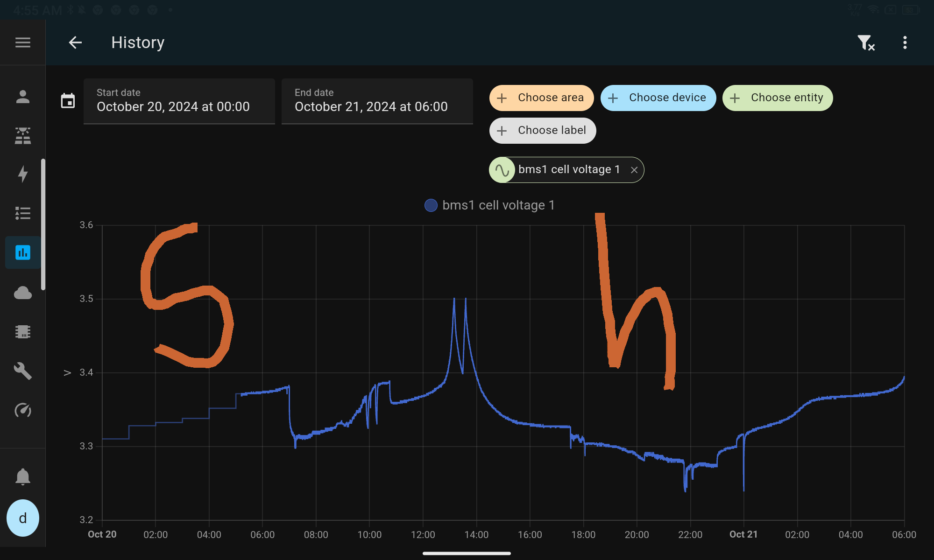Clear filters with the filter-remove icon
Viewport: 934px width, 560px height.
pyautogui.click(x=866, y=42)
